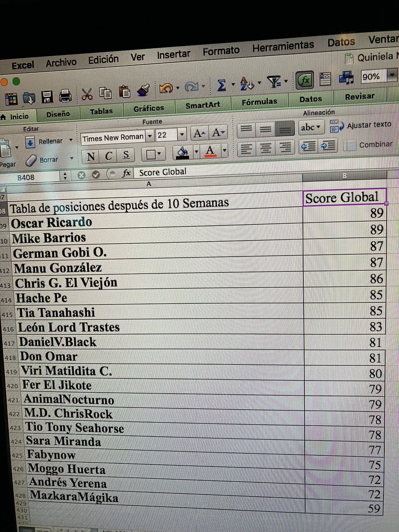Viewport: 399px width, 532px height.
Task: Click the Combinar merge button
Action: click(x=369, y=145)
